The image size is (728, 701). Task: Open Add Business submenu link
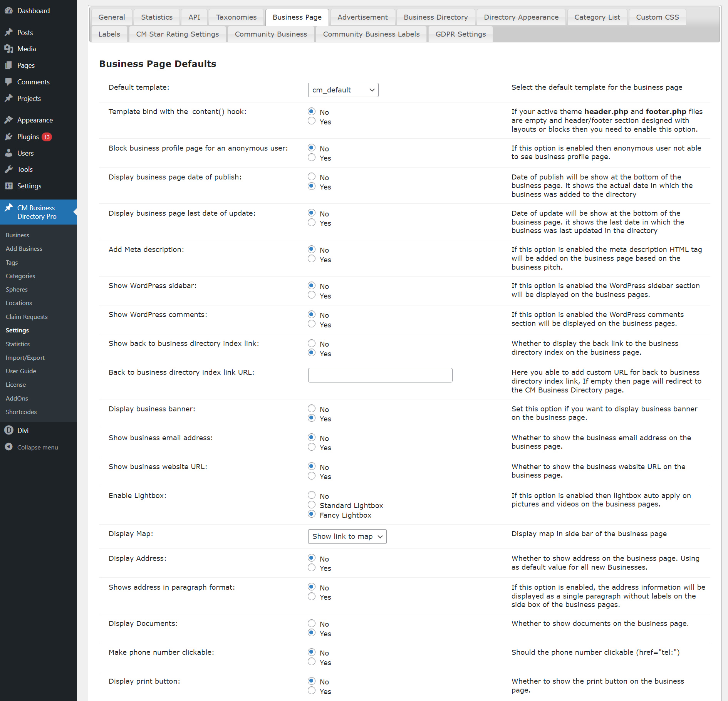pos(24,248)
